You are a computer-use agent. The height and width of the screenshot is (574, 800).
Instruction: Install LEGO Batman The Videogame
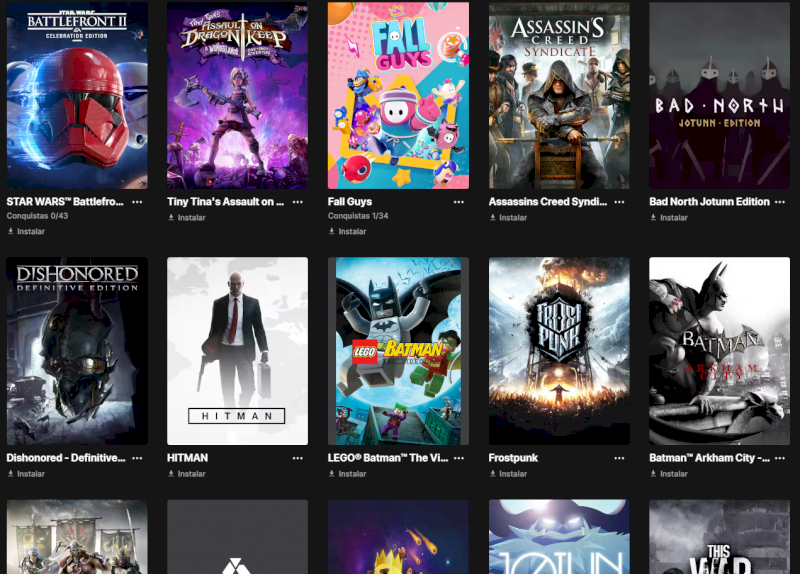[347, 473]
